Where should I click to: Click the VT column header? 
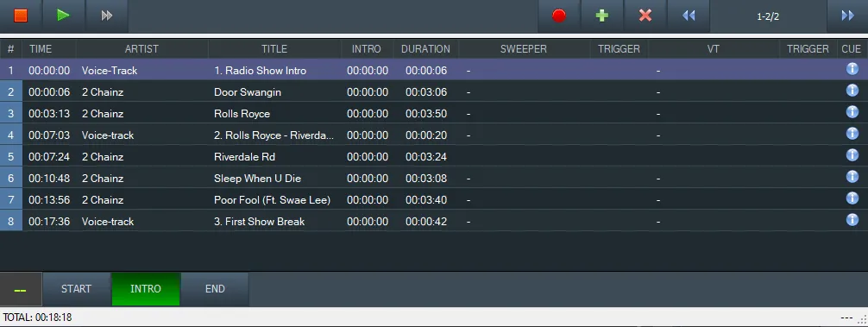click(713, 48)
